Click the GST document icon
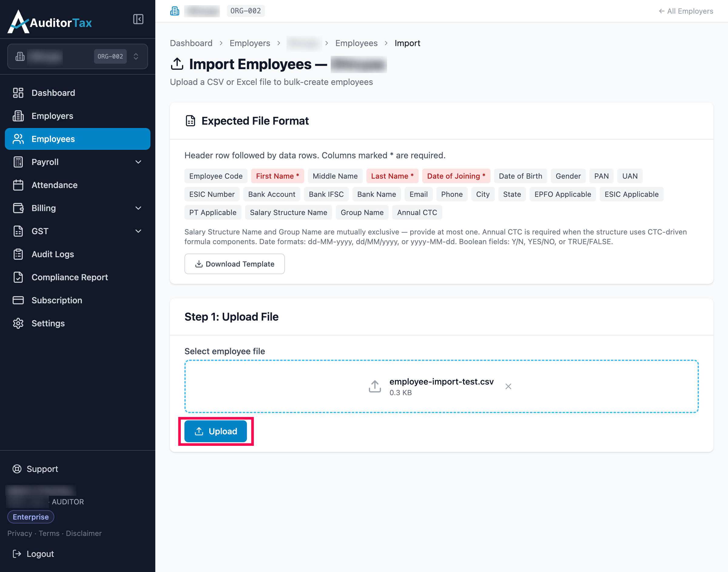Image resolution: width=728 pixels, height=572 pixels. click(18, 231)
